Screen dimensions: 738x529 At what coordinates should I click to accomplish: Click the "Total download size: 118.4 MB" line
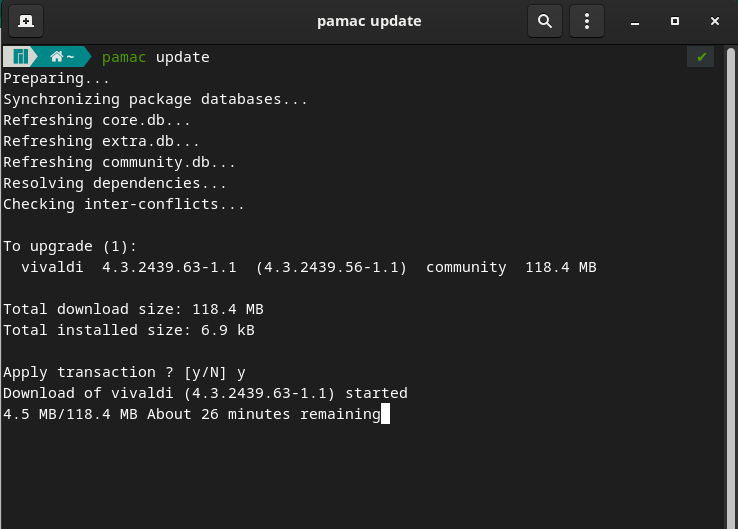pyautogui.click(x=133, y=309)
